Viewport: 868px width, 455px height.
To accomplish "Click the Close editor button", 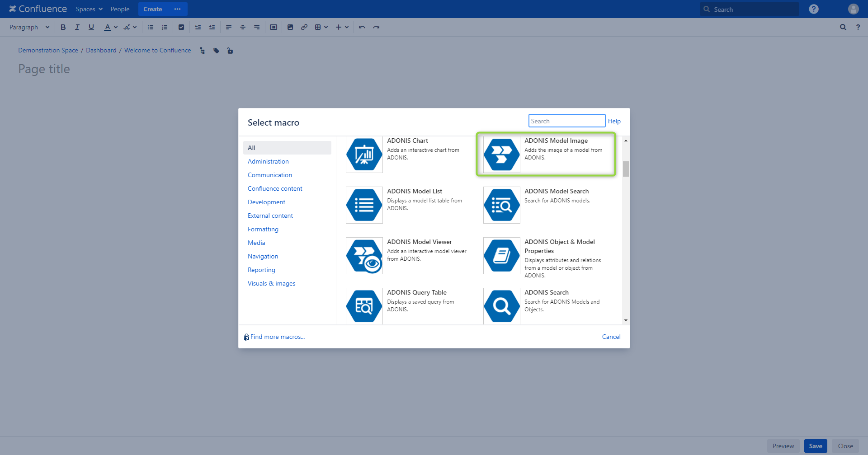I will point(845,446).
